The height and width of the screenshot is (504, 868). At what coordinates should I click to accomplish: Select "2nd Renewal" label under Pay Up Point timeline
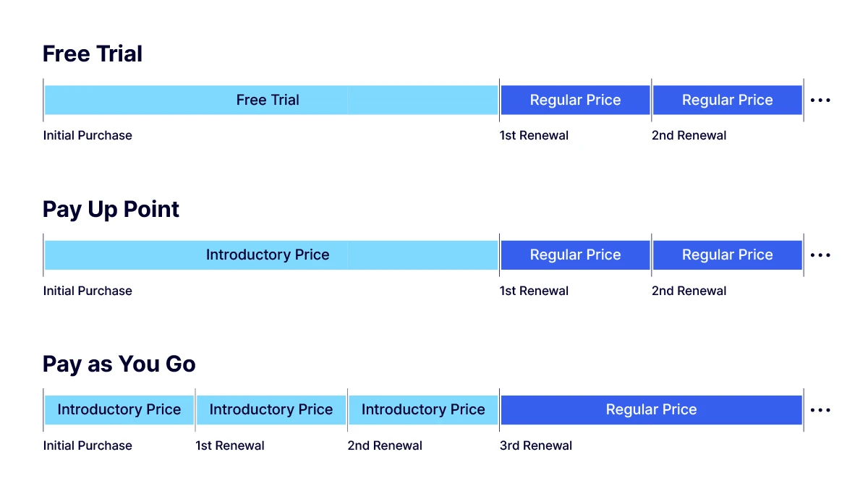point(689,291)
